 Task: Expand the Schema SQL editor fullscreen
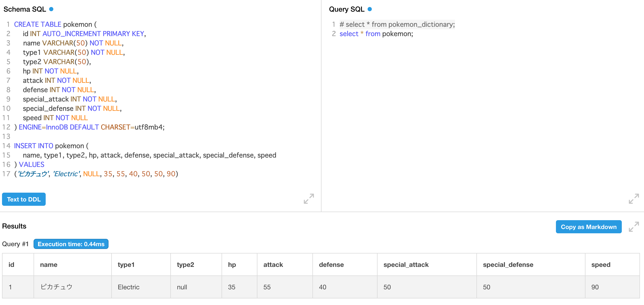[x=309, y=199]
